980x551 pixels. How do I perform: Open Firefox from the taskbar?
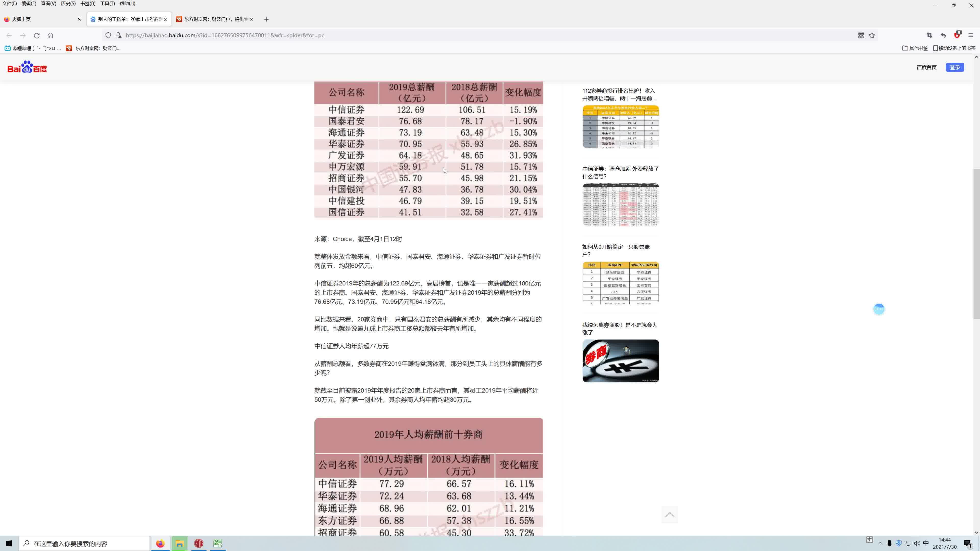click(x=160, y=543)
